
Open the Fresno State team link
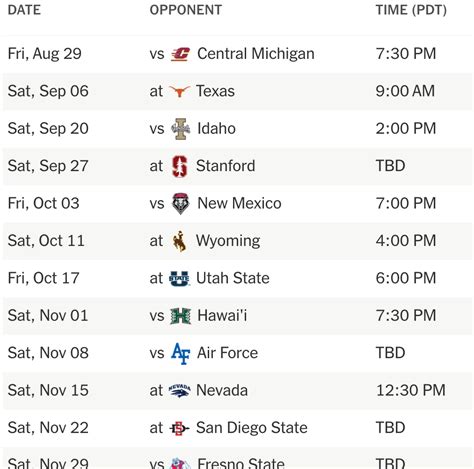click(x=241, y=463)
